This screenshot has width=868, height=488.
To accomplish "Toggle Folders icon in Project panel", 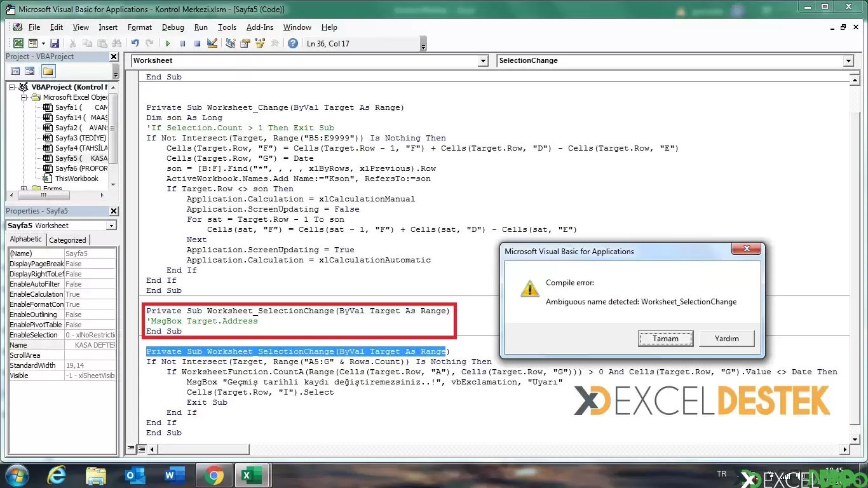I will tap(48, 71).
